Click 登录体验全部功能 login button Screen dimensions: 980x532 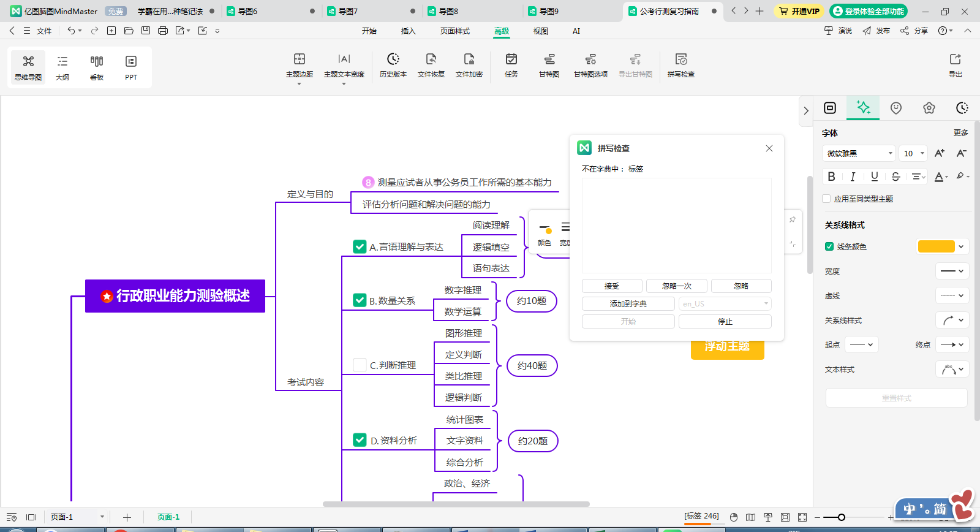(x=869, y=11)
